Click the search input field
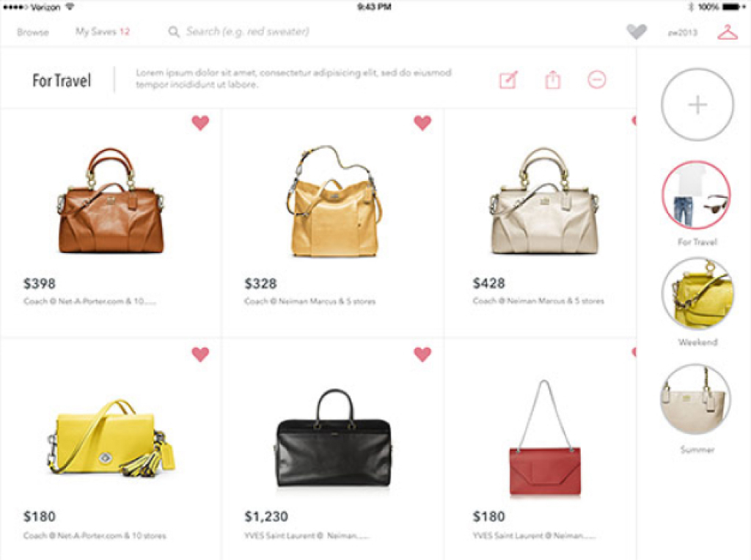This screenshot has width=751, height=560. click(x=248, y=32)
